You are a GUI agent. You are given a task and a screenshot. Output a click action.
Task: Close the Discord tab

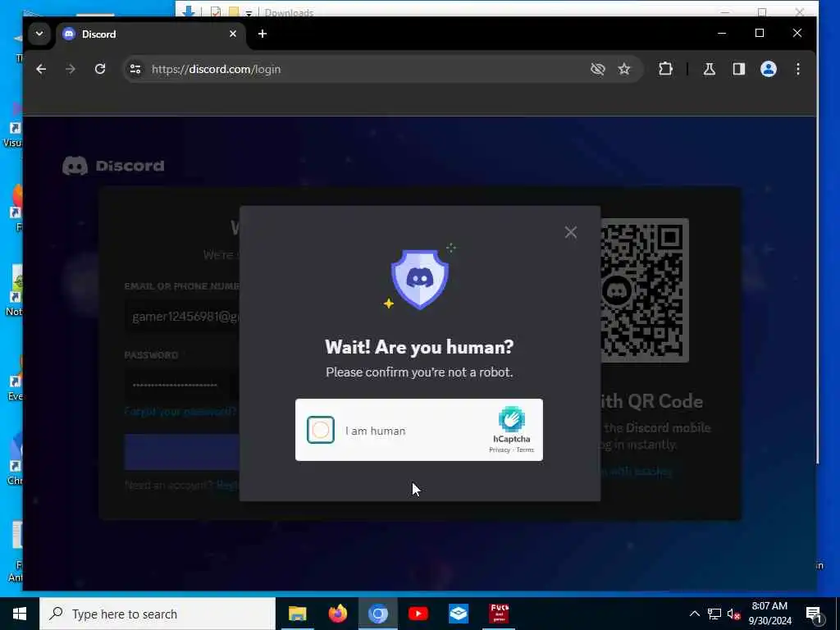(232, 34)
